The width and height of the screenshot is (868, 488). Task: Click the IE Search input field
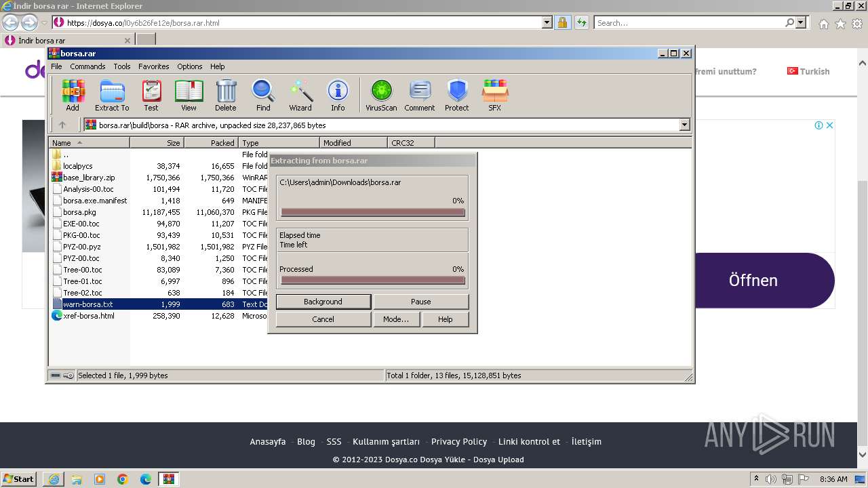tap(690, 22)
